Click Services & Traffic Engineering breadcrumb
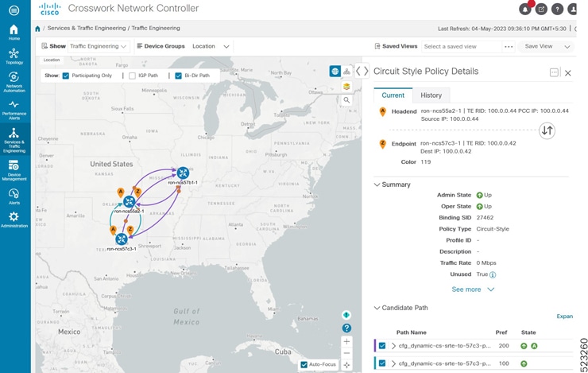588x373 pixels. point(87,28)
